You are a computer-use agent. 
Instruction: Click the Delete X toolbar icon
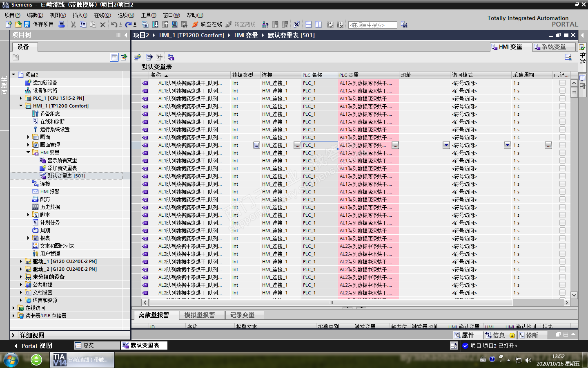click(x=103, y=25)
